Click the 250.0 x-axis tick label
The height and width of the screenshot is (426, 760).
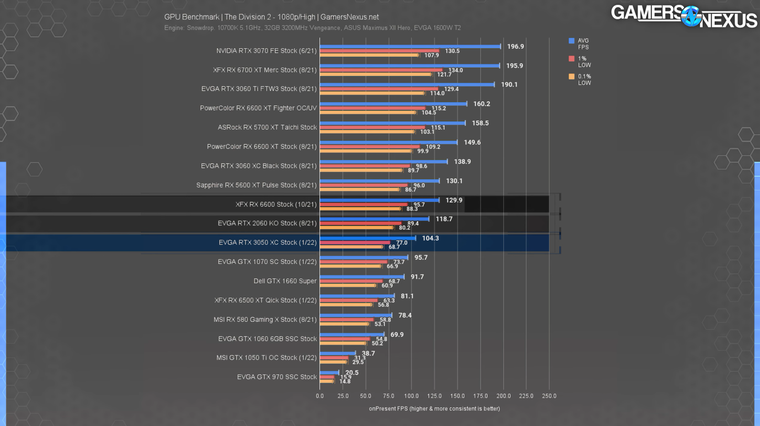coord(549,396)
